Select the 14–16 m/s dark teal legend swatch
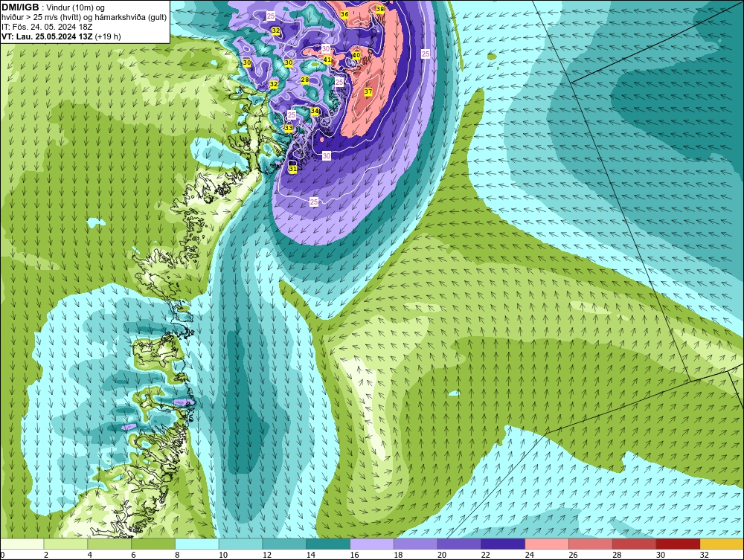The image size is (744, 560). 328,544
